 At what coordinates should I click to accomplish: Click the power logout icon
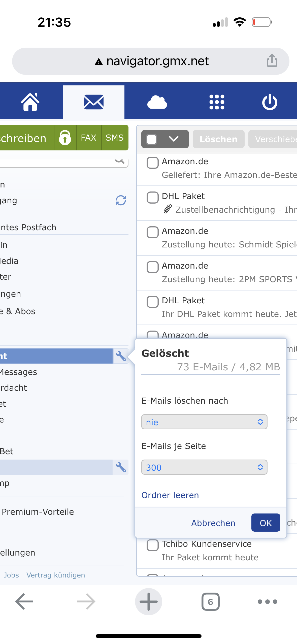(x=270, y=102)
